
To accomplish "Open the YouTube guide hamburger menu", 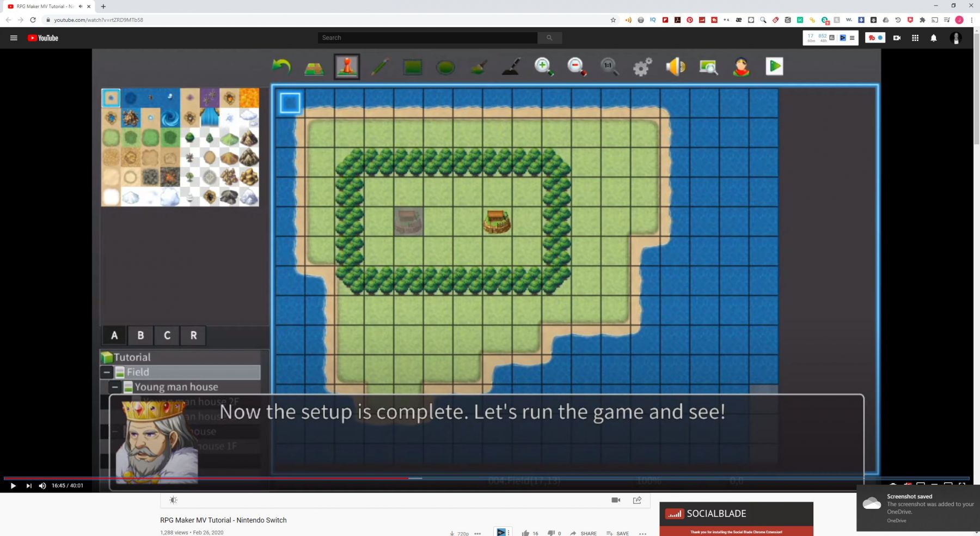I will click(14, 38).
